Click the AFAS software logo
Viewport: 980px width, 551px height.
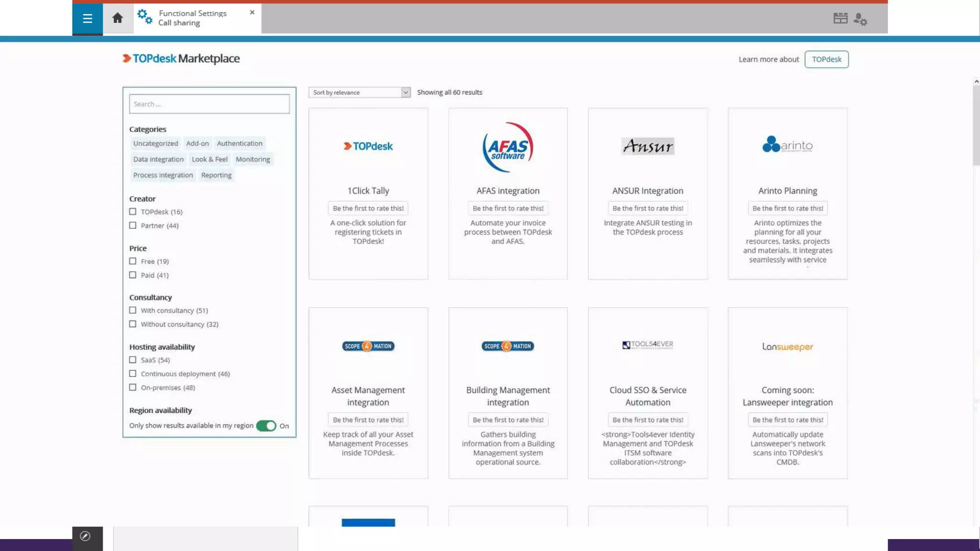508,147
